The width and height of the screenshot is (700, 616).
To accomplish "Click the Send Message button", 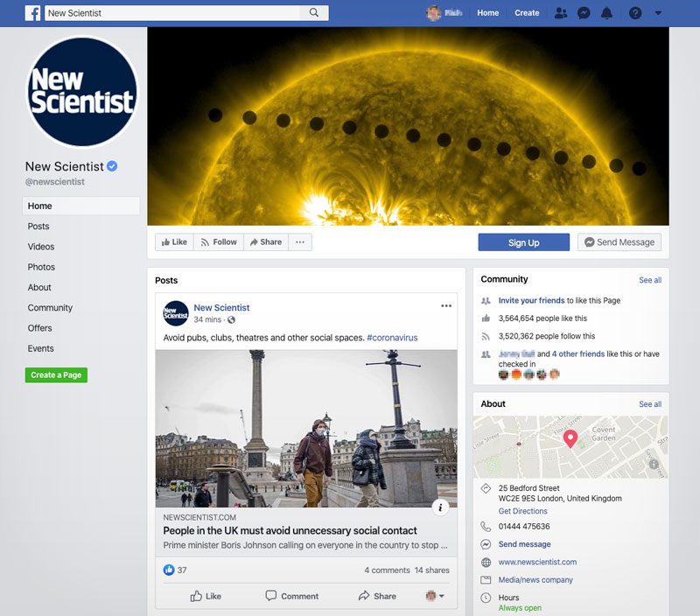I will [x=619, y=241].
